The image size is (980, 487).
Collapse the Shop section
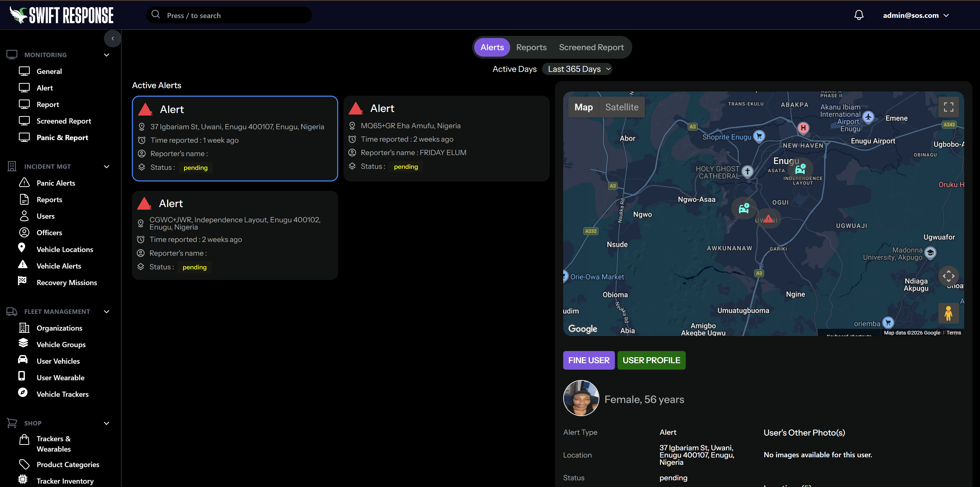pos(107,423)
